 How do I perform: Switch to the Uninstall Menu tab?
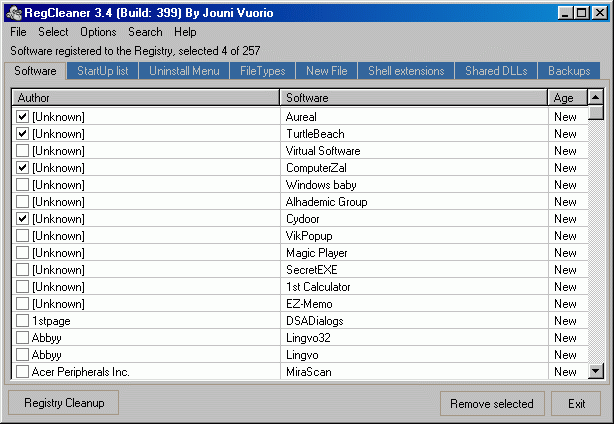pos(184,71)
